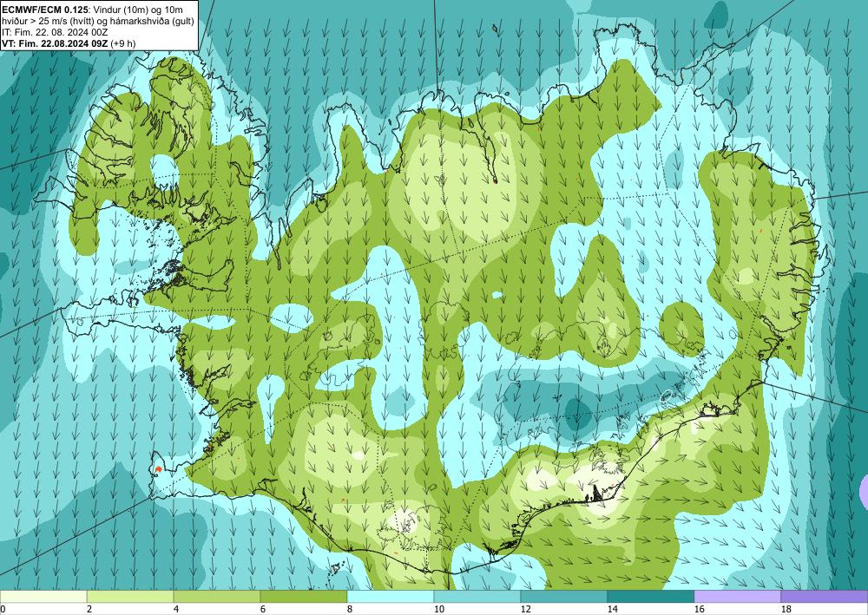Click the 'VT: Fim. 22.08.2024 09Z' valid time
This screenshot has height=615, width=868.
pyautogui.click(x=56, y=43)
